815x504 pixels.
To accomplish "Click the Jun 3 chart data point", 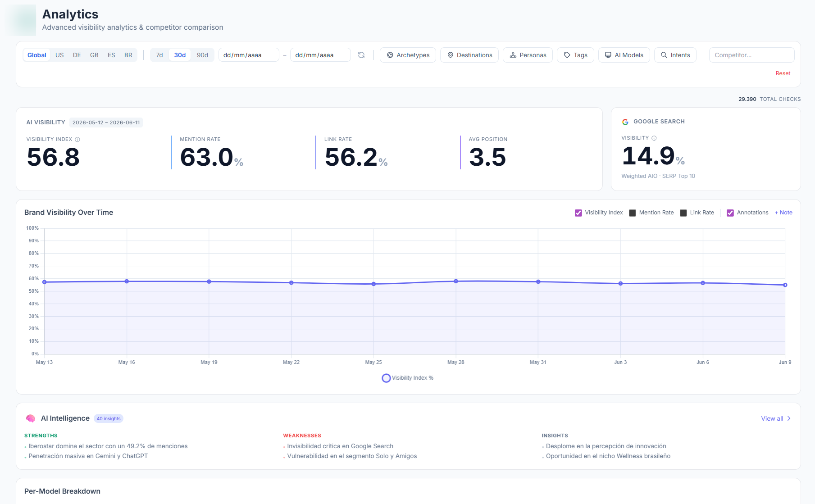I will tap(620, 283).
